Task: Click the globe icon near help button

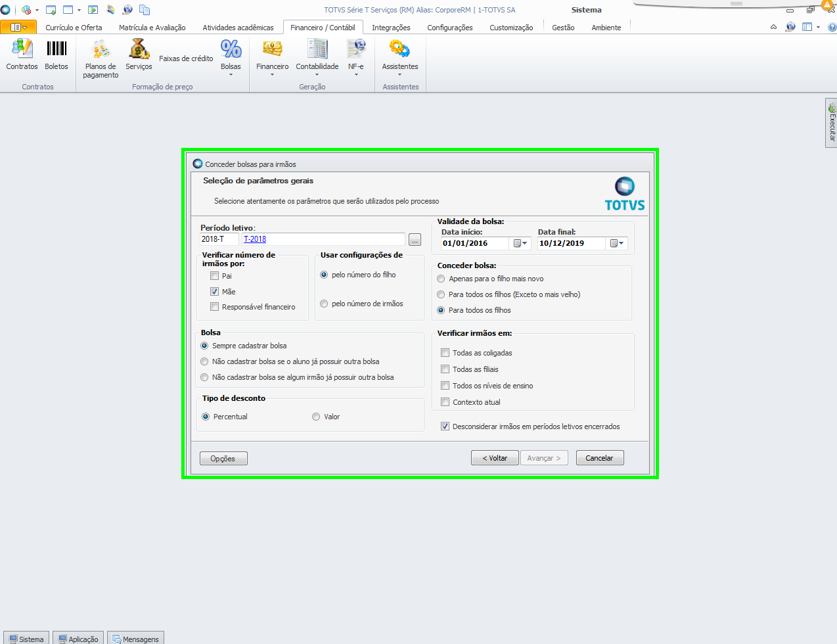Action: [x=790, y=27]
